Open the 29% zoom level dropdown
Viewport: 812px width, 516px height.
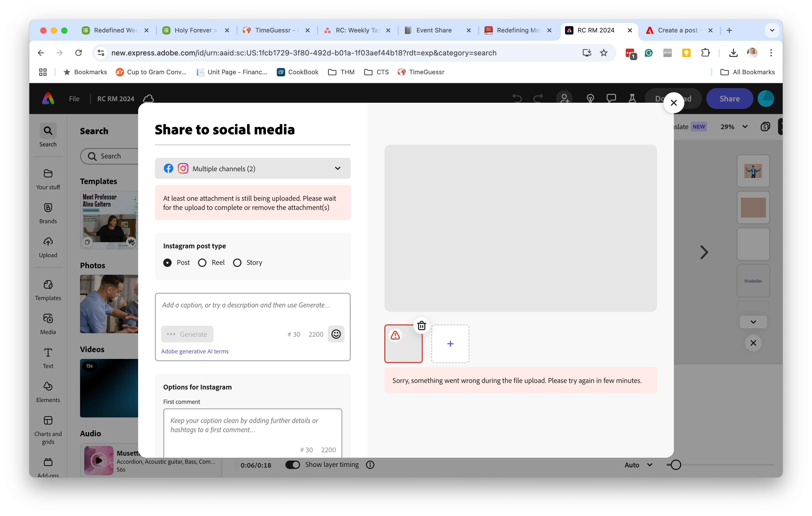(x=734, y=127)
